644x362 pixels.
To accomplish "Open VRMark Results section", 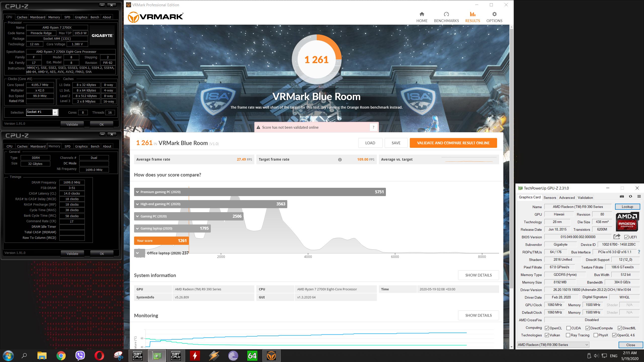I will coord(472,17).
